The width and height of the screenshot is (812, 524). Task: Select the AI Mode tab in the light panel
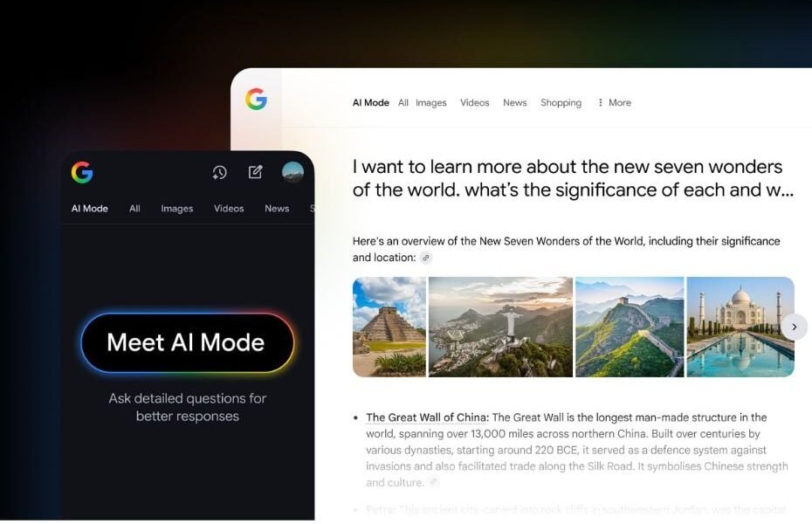[x=371, y=102]
